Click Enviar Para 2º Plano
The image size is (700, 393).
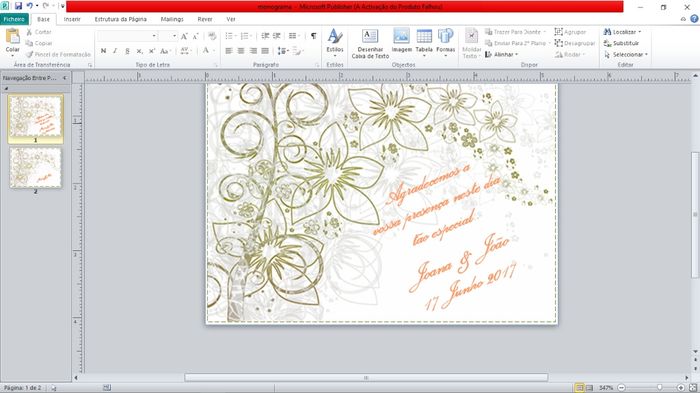[x=518, y=43]
